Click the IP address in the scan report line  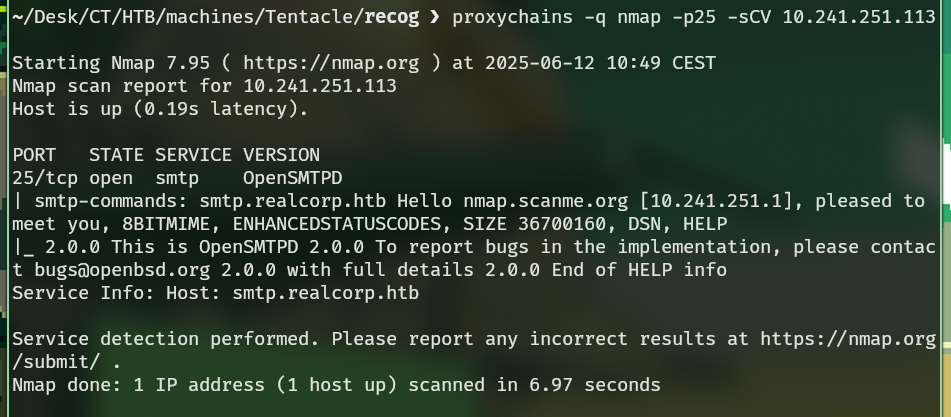pos(320,86)
